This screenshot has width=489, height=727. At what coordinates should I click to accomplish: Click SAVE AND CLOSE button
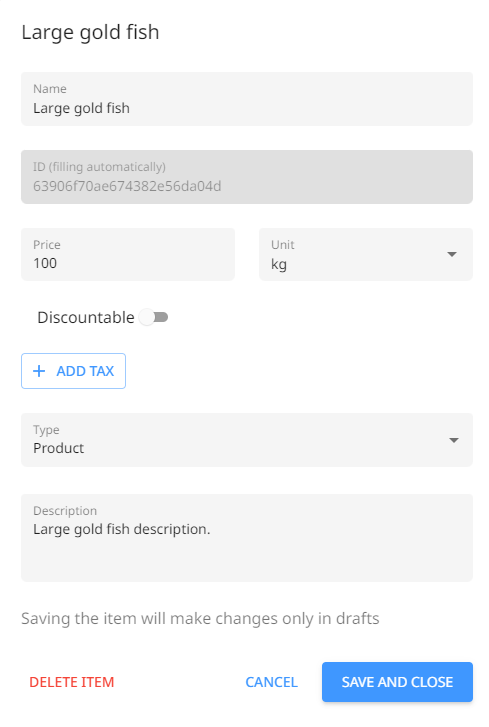397,682
